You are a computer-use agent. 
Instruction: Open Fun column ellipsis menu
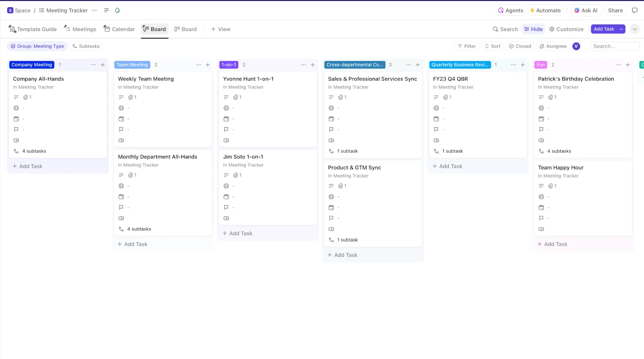click(x=619, y=65)
